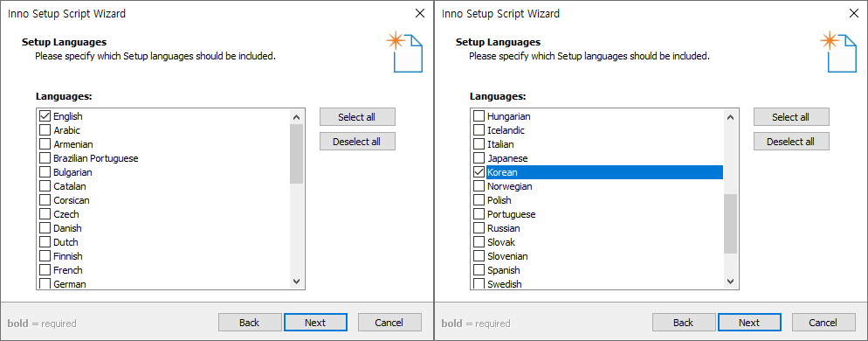Viewport: 868px width, 341px height.
Task: Enable the Danish checkbox
Action: [45, 228]
